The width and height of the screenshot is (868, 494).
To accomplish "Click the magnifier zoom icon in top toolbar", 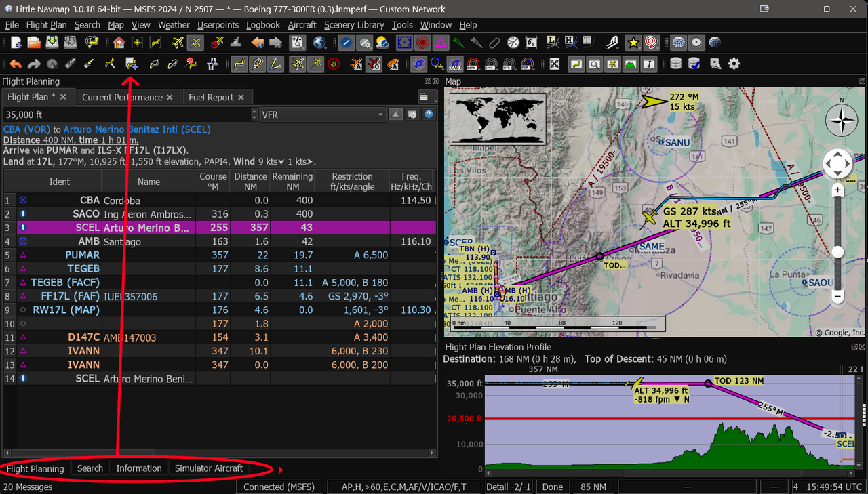I will 297,43.
